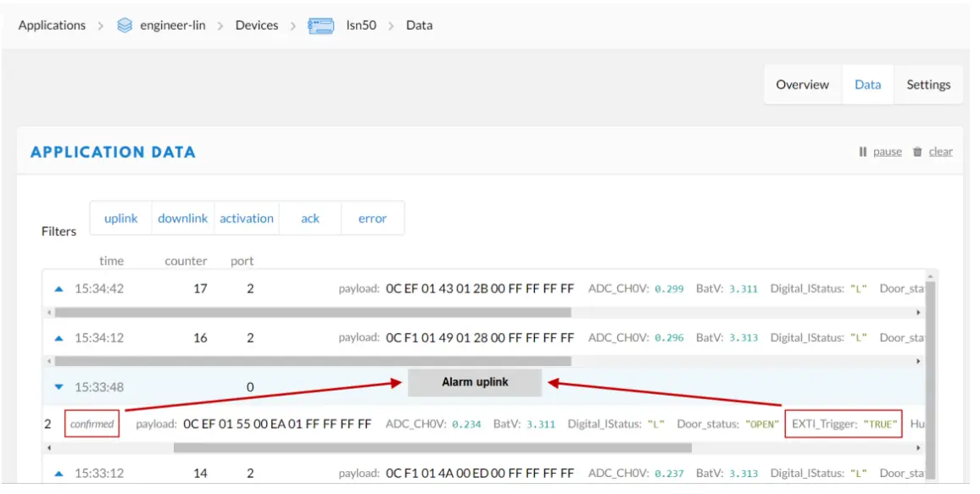Click the clear link
This screenshot has height=494, width=980.
pyautogui.click(x=941, y=152)
